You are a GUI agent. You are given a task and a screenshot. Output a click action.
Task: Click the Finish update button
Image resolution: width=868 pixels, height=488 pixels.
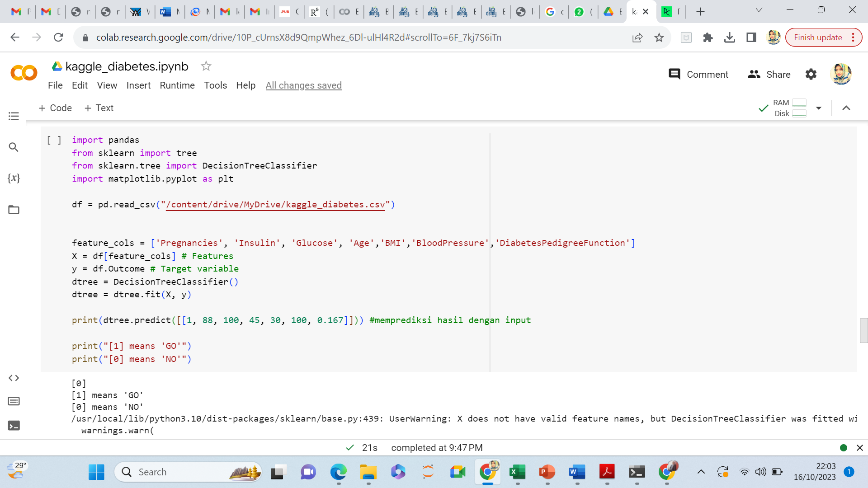pos(818,38)
